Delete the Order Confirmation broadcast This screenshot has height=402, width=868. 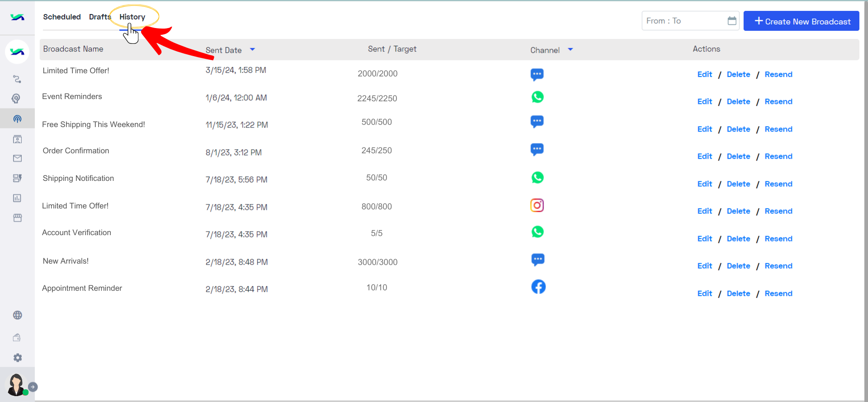coord(738,156)
